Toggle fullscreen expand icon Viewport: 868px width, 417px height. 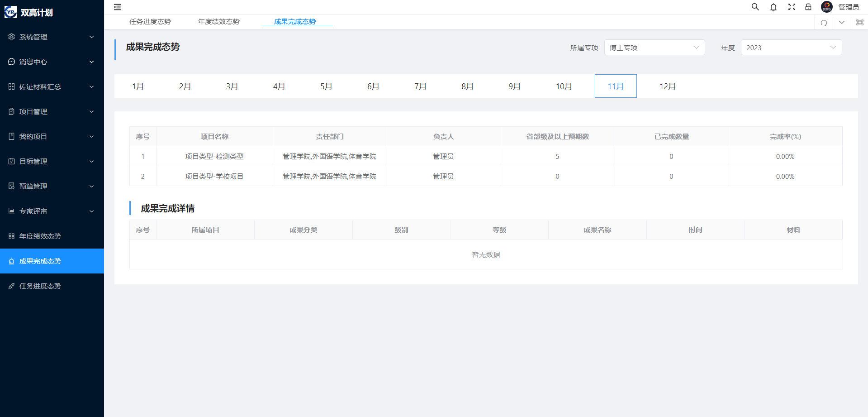pos(792,7)
